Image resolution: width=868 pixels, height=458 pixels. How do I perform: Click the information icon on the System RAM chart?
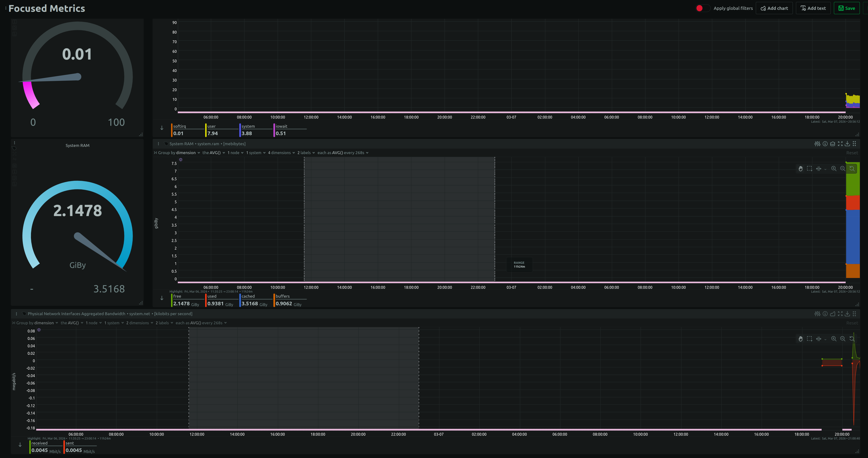point(825,144)
